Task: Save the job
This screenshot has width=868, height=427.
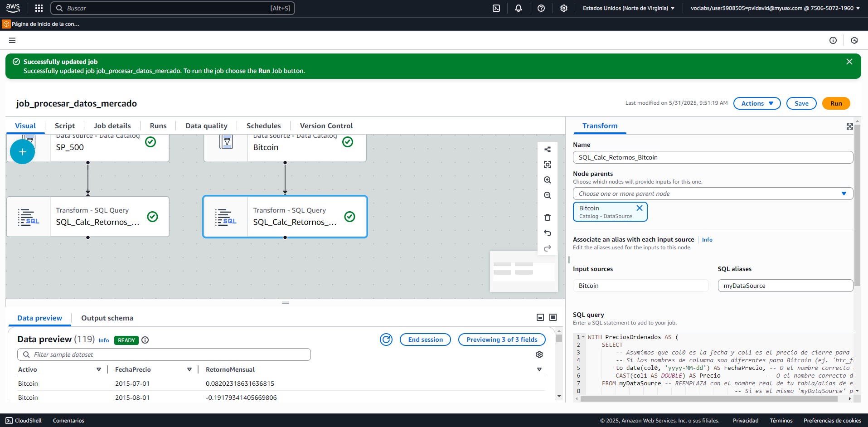Action: pos(801,103)
